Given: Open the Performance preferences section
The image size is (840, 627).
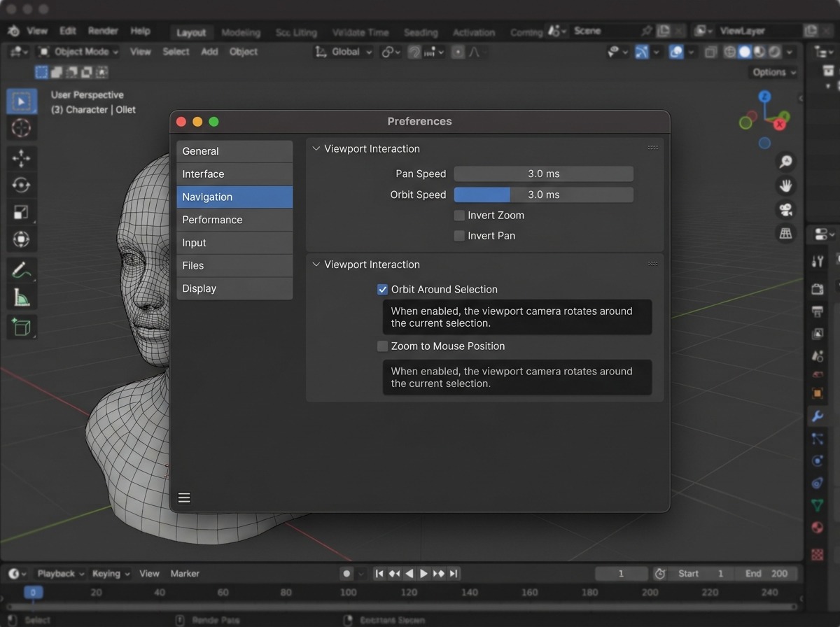Looking at the screenshot, I should pos(234,220).
